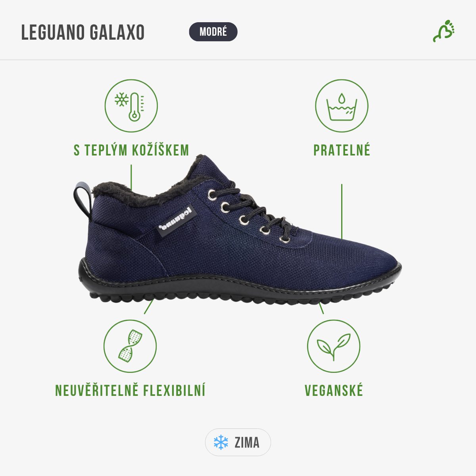Click the ZIMA season label text

click(247, 442)
